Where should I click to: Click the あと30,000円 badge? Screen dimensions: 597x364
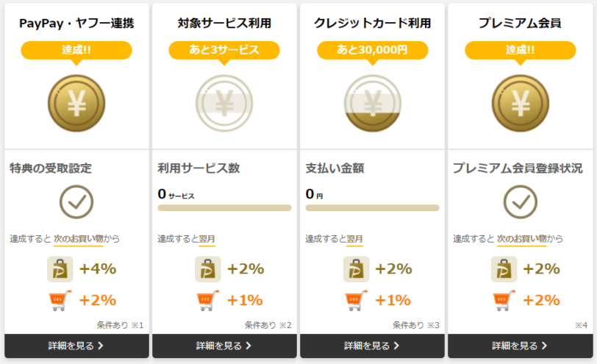coord(373,51)
